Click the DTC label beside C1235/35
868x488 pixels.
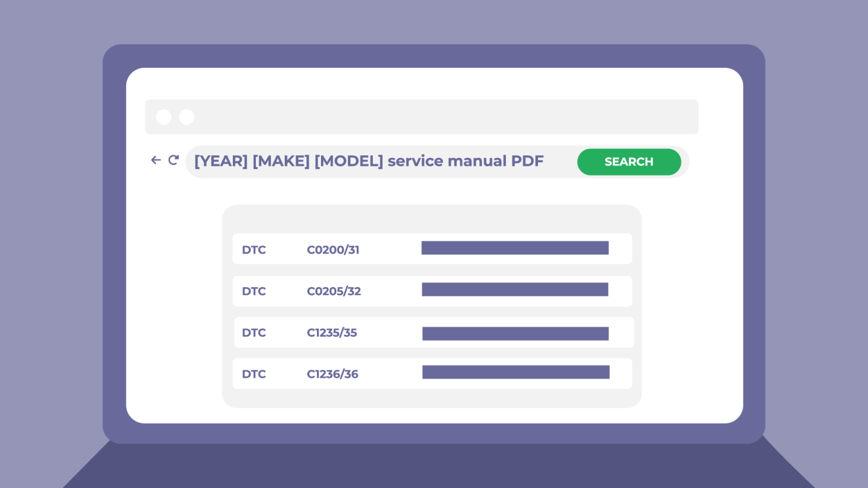[254, 333]
